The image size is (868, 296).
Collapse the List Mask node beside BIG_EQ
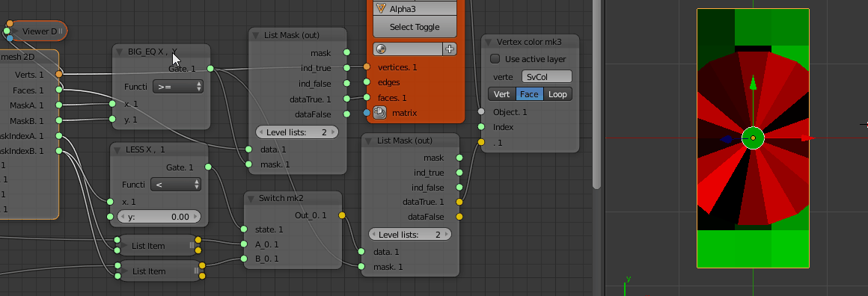click(x=256, y=35)
